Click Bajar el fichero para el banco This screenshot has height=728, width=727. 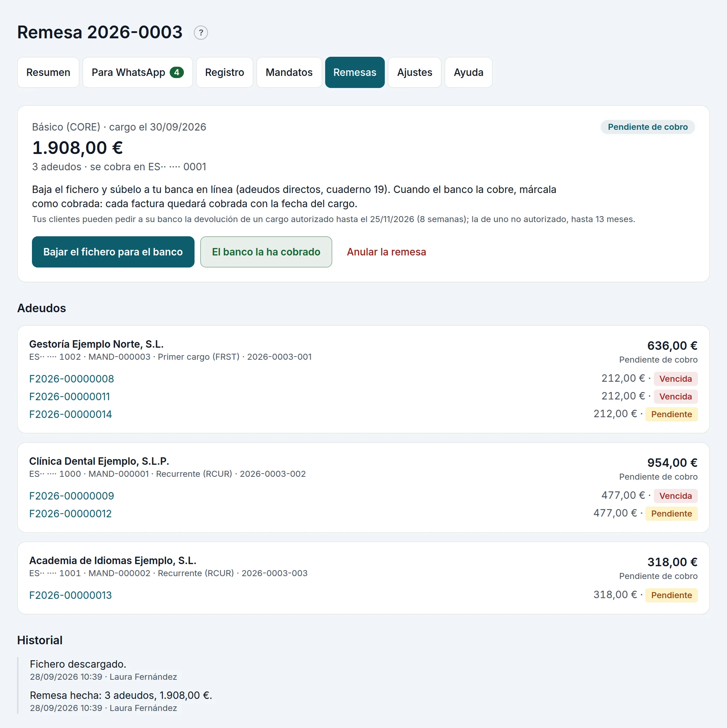[113, 252]
